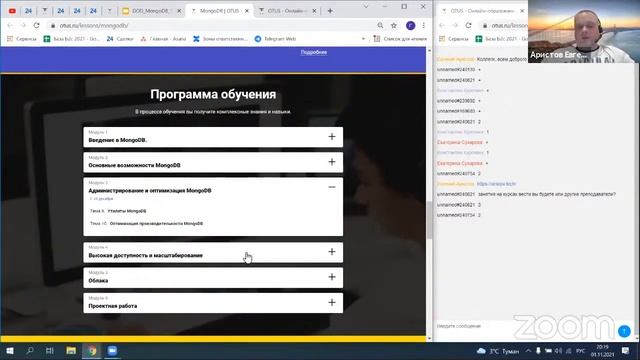Open a new browser tab
Screen dimensions: 640x360
pos(330,11)
